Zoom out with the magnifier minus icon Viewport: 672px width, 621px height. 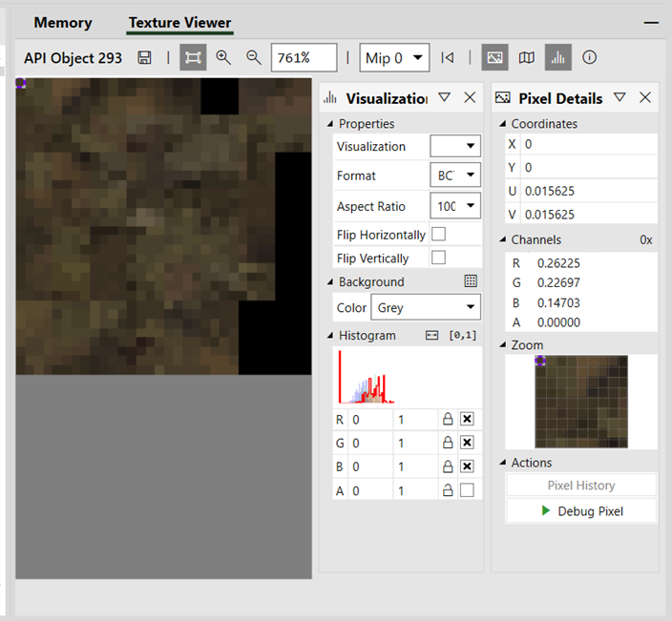pyautogui.click(x=253, y=57)
